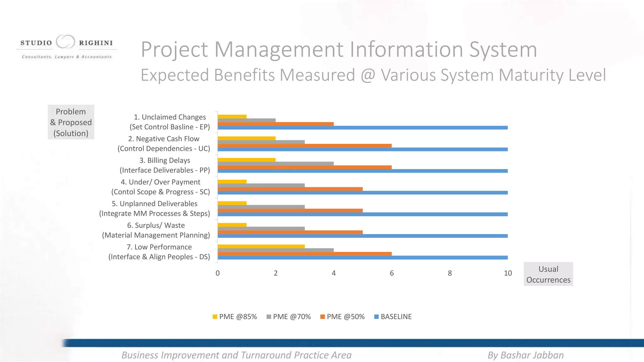Click the yellow bar for Under/ Over Payment
The image size is (644, 362).
coord(232,182)
